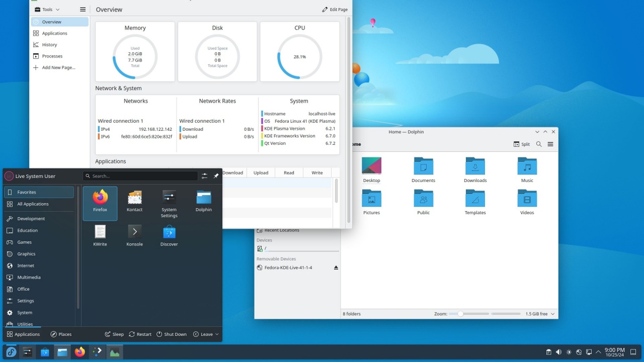644x362 pixels.
Task: Switch to Applications page in System Monitor
Action: 60,33
